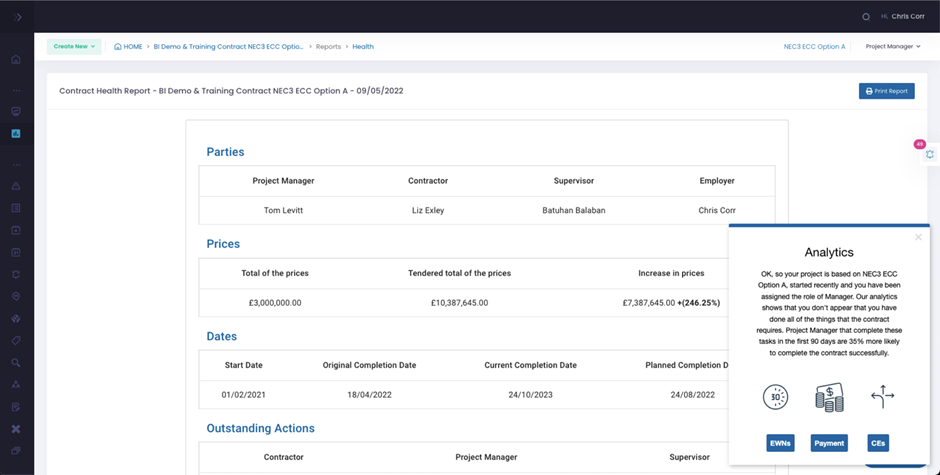The width and height of the screenshot is (940, 475).
Task: Click the CEs button
Action: click(878, 443)
